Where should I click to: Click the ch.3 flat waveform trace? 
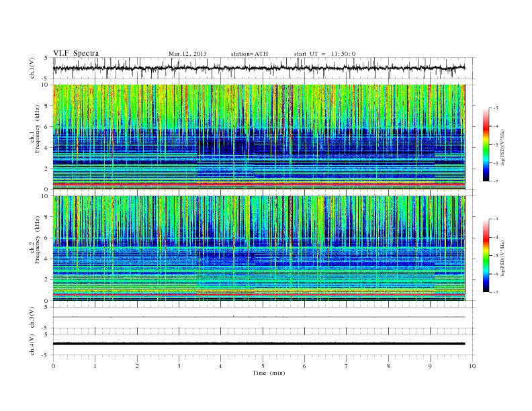pos(259,317)
